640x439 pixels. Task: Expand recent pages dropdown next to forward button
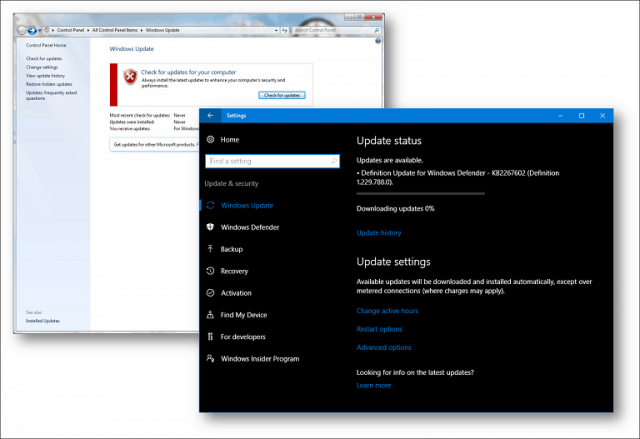click(40, 31)
